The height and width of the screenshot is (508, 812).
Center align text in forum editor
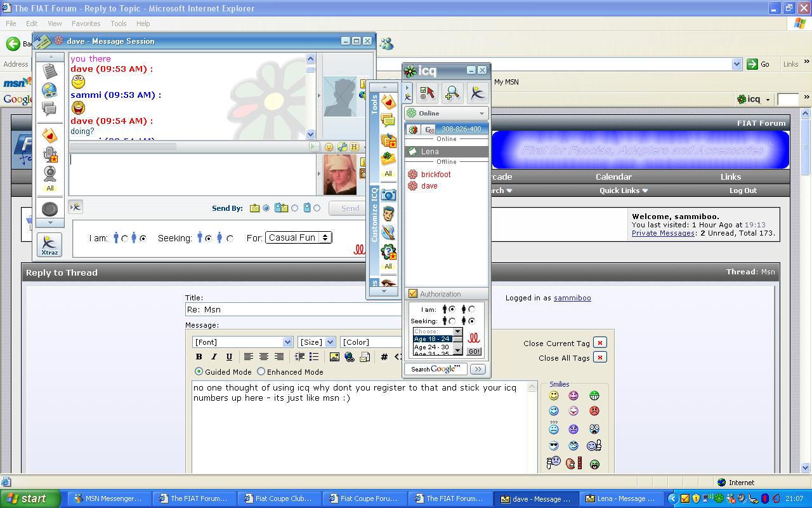263,357
